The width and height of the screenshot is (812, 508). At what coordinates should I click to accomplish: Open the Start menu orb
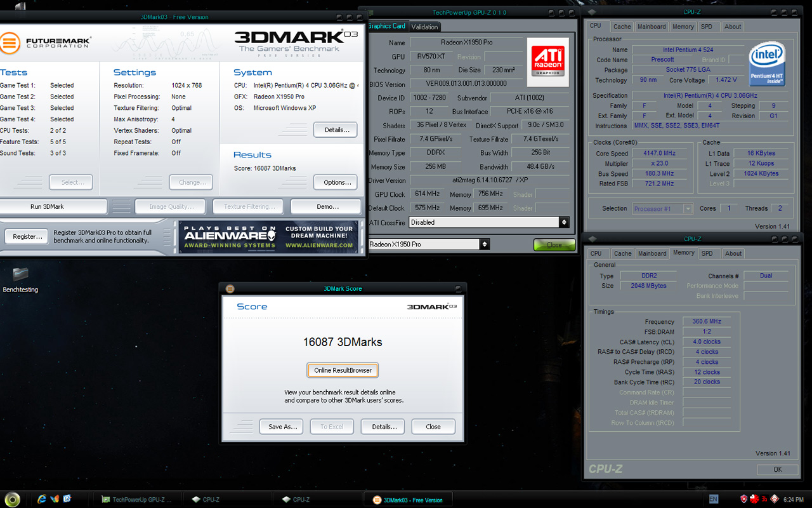pyautogui.click(x=12, y=499)
